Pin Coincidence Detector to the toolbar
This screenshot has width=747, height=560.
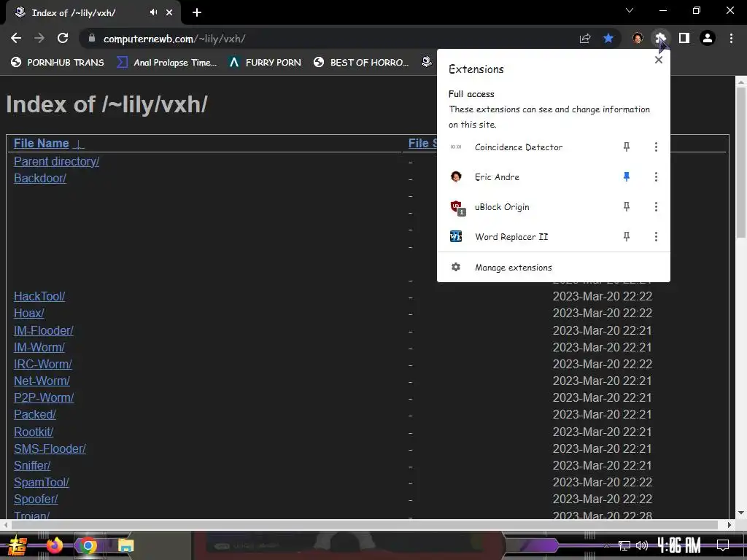(627, 147)
